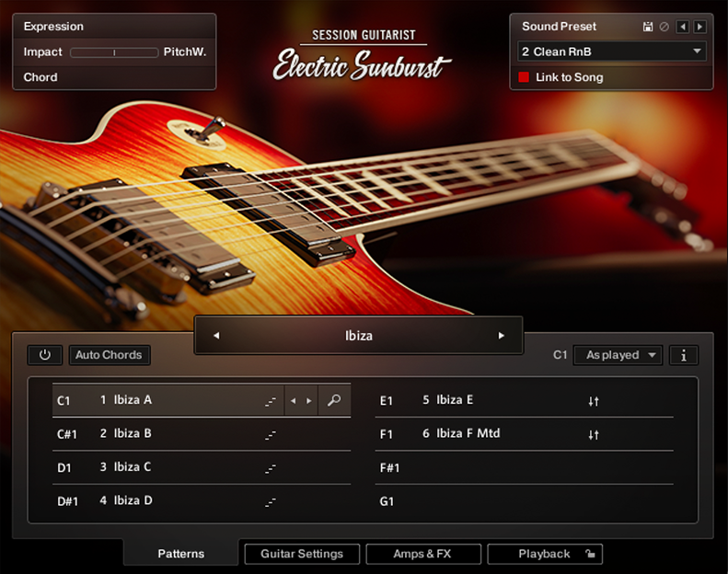Select previous song with left arrow beside Ibiza
The height and width of the screenshot is (574, 728).
click(216, 336)
